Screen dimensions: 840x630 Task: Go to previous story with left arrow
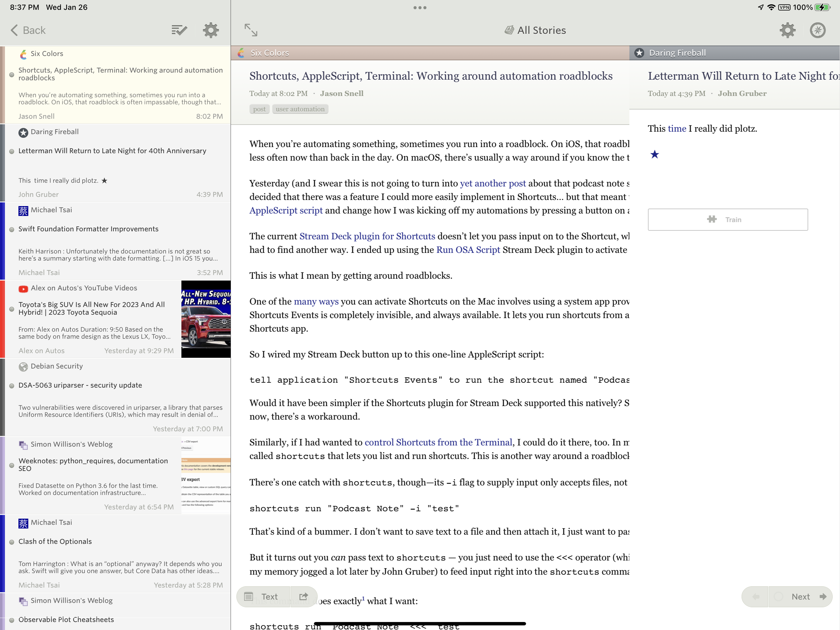click(755, 596)
